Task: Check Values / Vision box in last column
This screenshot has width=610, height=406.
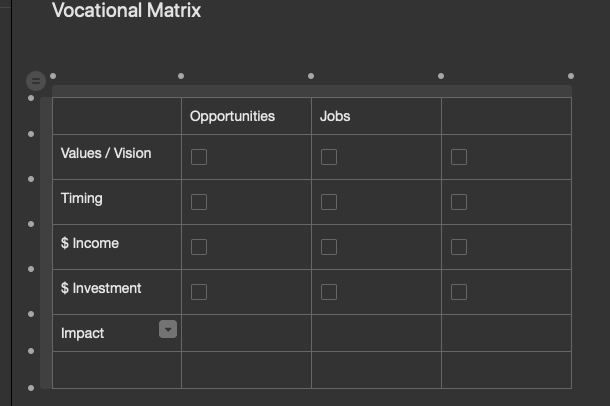Action: coord(459,157)
